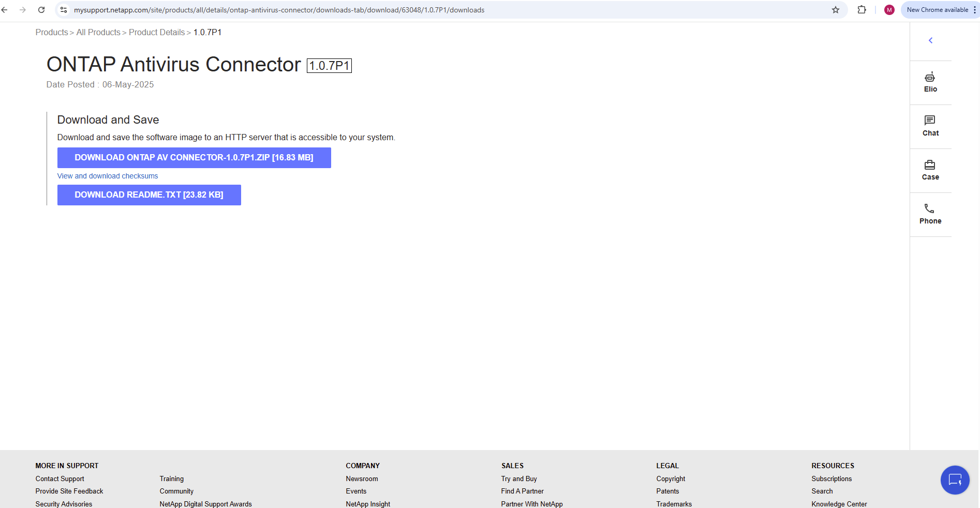The height and width of the screenshot is (508, 980).
Task: Go back with the browser back arrow
Action: pyautogui.click(x=5, y=10)
